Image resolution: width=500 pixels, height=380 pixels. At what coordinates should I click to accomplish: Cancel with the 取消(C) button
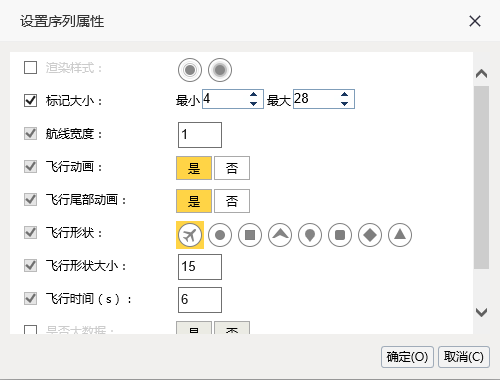(464, 357)
